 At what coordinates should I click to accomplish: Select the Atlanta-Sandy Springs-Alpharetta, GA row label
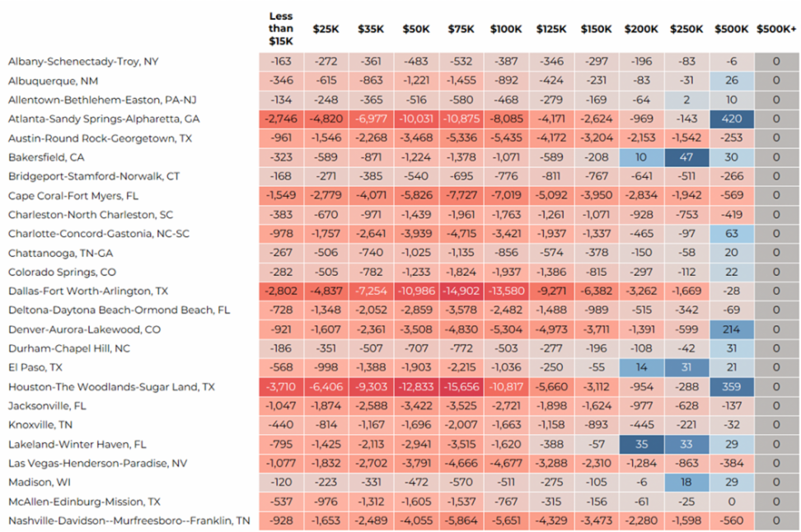104,119
